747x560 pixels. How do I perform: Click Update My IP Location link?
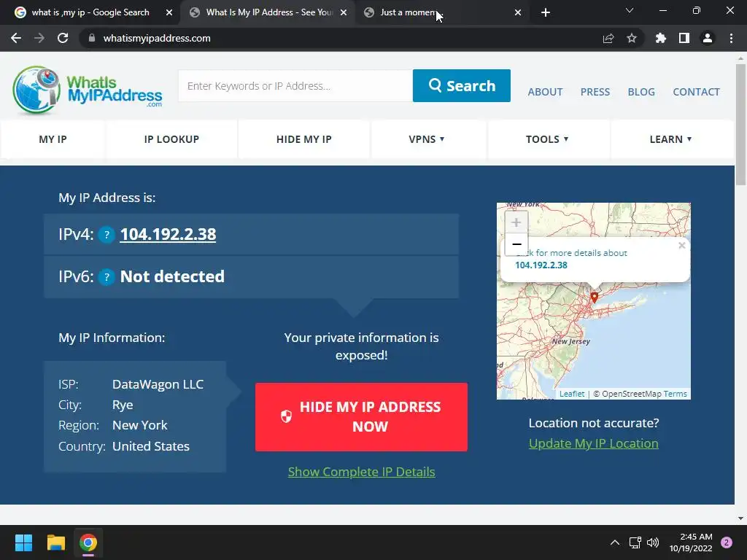(594, 443)
